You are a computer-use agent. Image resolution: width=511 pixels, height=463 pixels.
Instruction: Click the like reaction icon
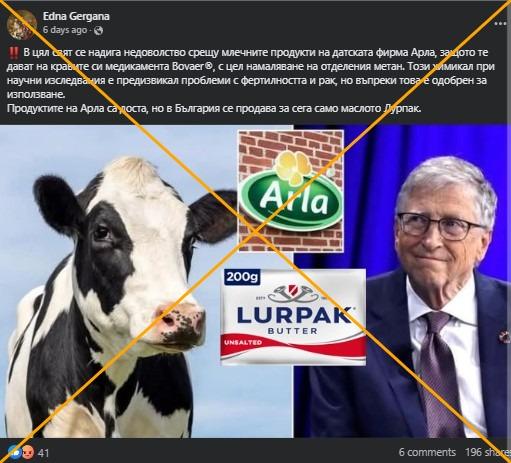click(x=15, y=452)
